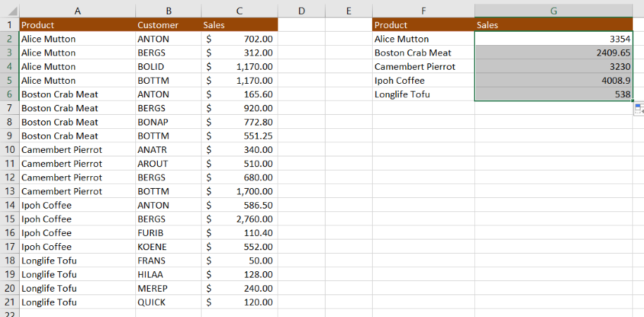Click Ipoh Coffee in row 14
The image size is (644, 317).
tap(78, 205)
